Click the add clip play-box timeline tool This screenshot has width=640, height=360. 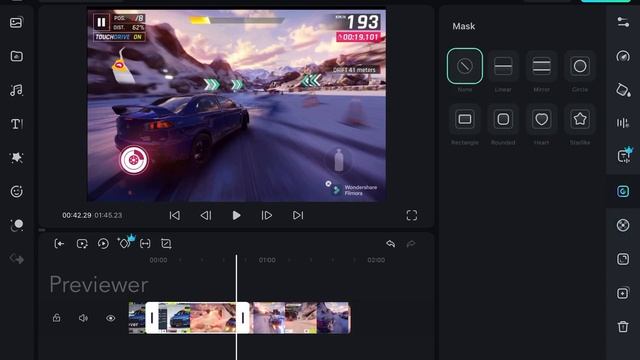tap(82, 244)
